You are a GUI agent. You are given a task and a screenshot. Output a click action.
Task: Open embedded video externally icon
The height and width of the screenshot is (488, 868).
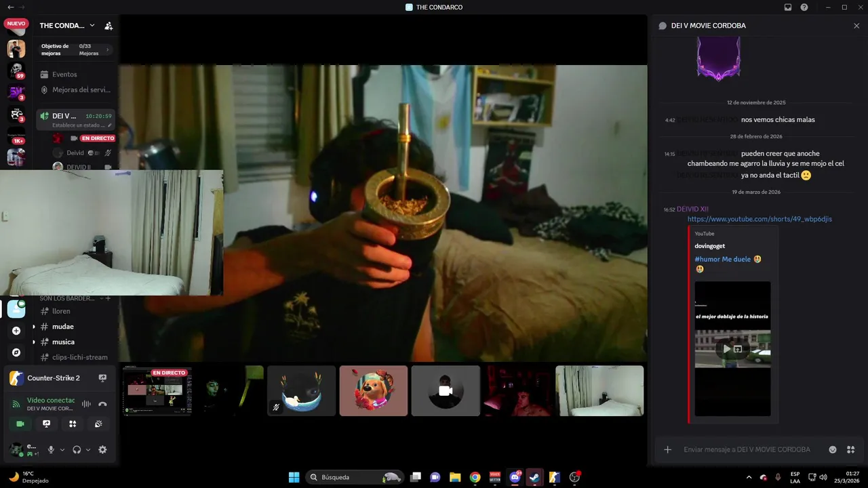click(738, 349)
